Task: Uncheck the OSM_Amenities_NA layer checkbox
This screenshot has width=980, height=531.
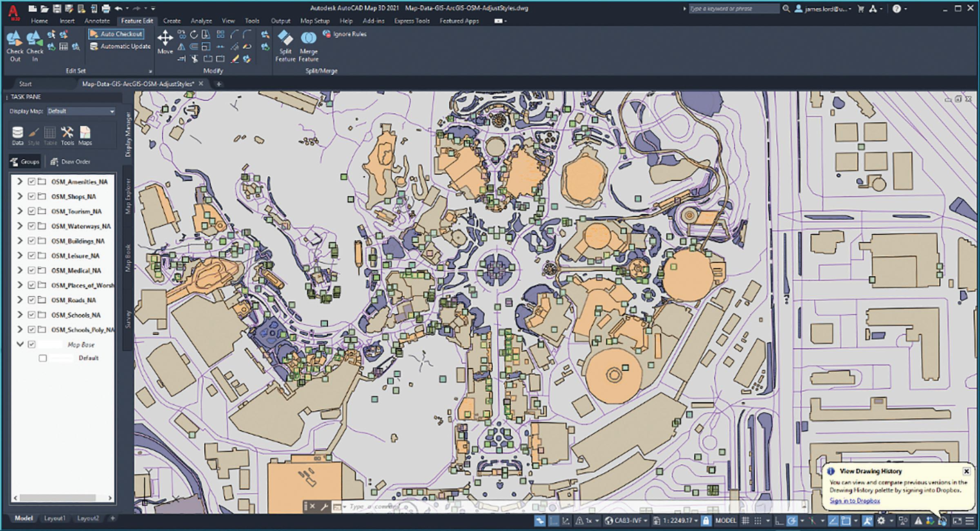Action: coord(31,182)
